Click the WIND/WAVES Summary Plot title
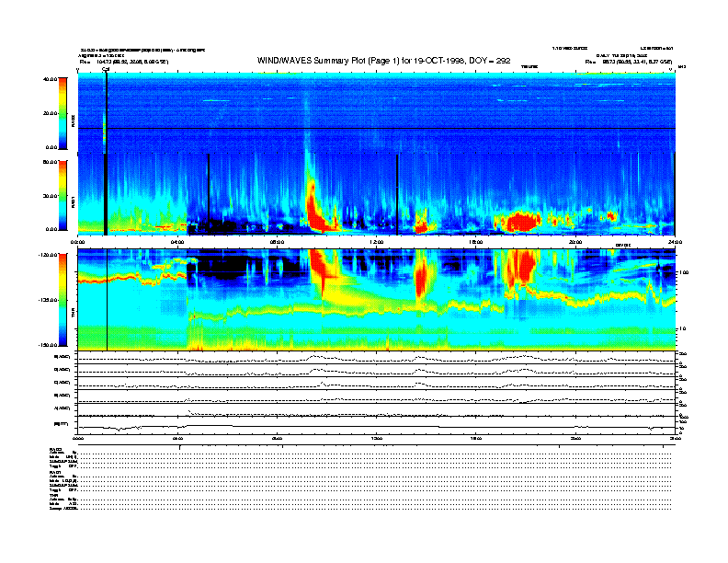Screen dimensions: 728x563 383,61
